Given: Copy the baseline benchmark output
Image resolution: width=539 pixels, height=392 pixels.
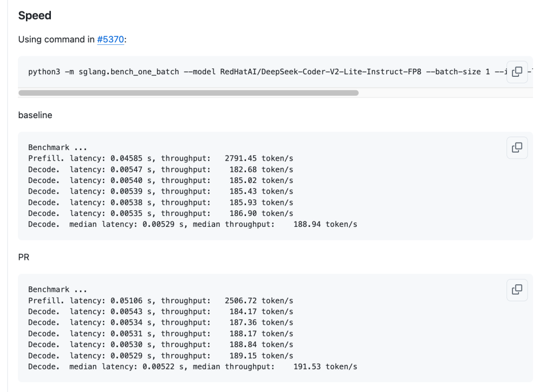Looking at the screenshot, I should point(517,147).
